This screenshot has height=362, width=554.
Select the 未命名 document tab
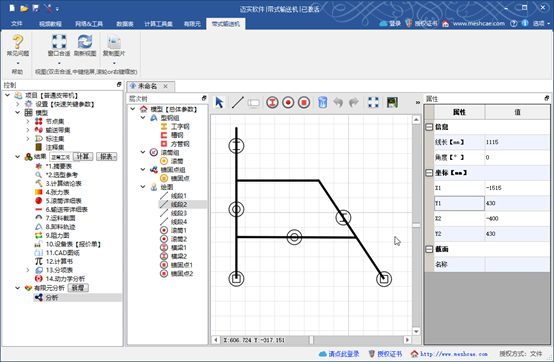tap(147, 86)
